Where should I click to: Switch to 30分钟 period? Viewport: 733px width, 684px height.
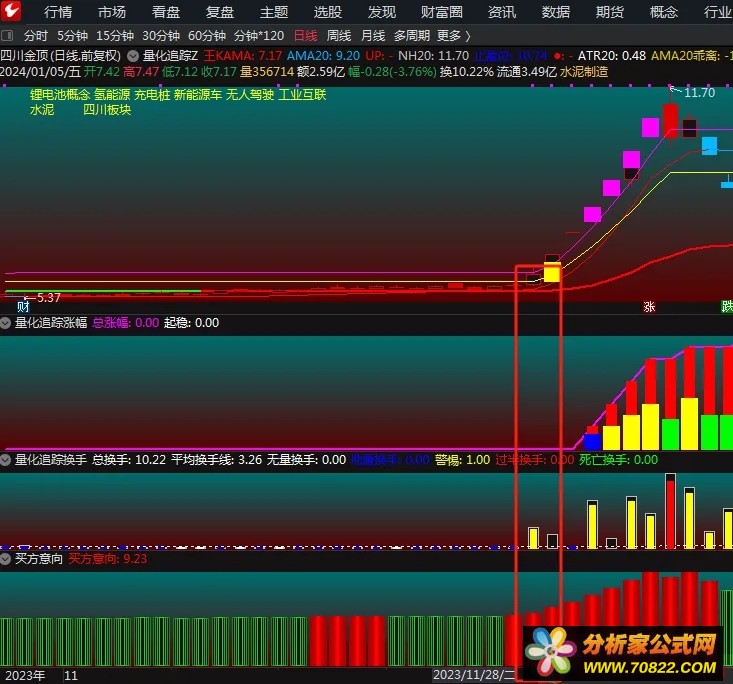click(161, 36)
